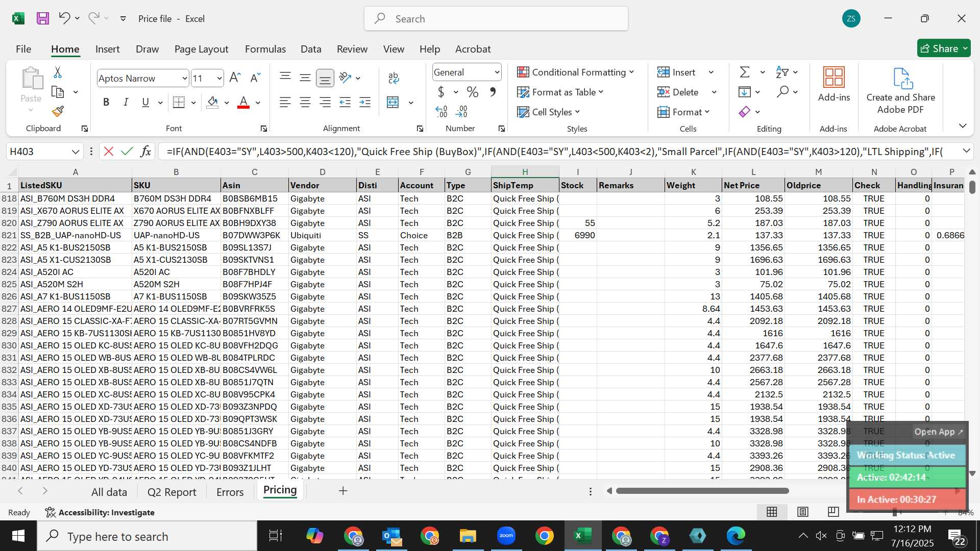The image size is (980, 551).
Task: Expand the Name Box dropdown arrow
Action: pyautogui.click(x=76, y=152)
